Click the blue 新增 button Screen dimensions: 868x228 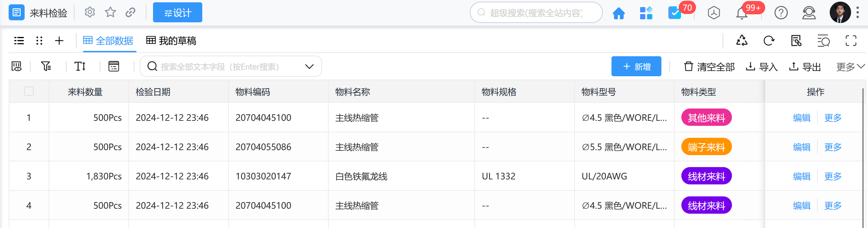[x=636, y=67]
